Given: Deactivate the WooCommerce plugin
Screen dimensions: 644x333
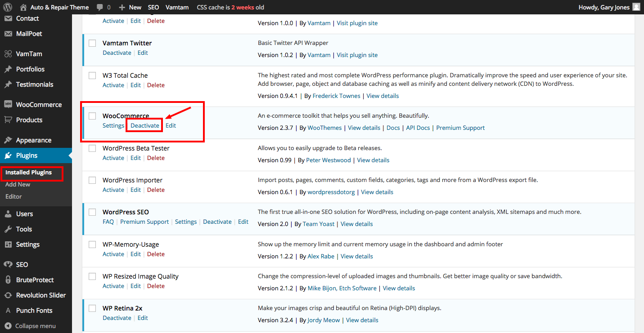Looking at the screenshot, I should [144, 125].
